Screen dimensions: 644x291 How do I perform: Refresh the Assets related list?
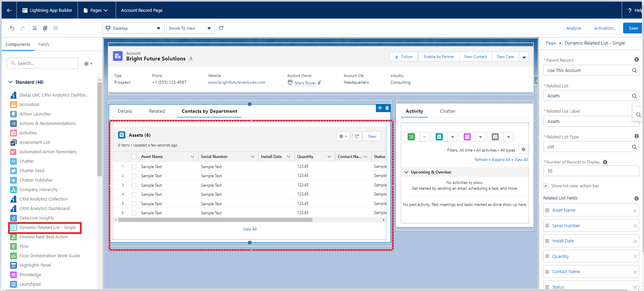point(357,136)
